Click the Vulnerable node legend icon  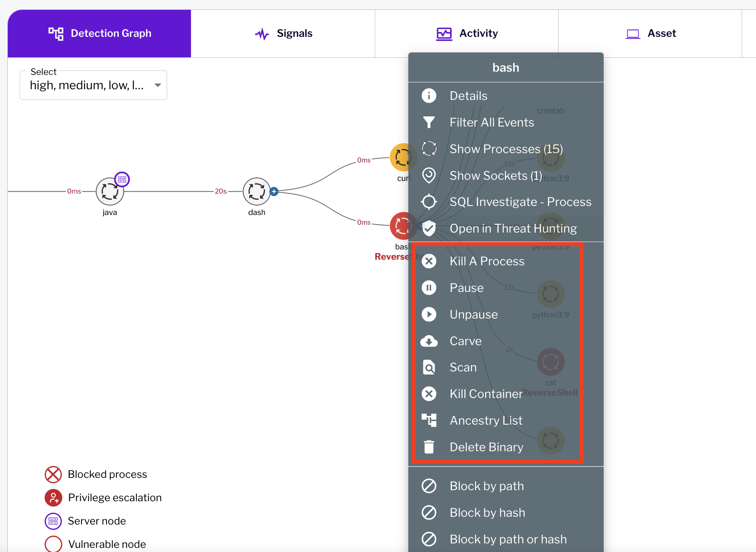point(53,544)
